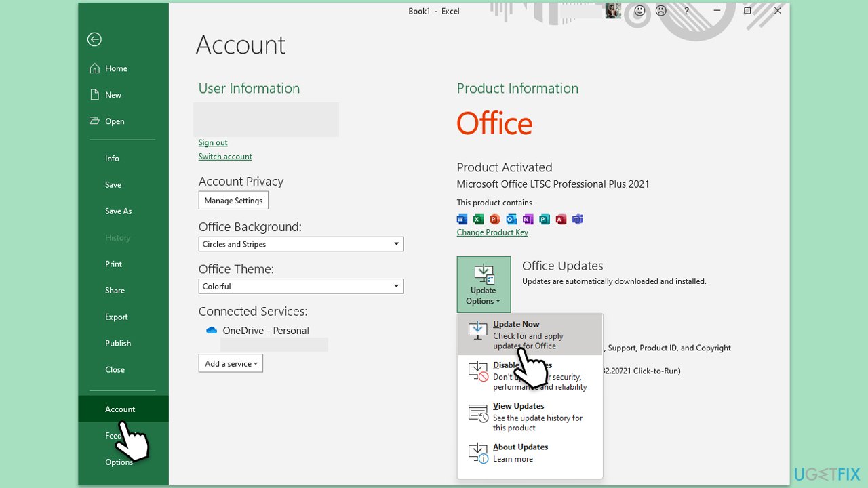Click the Outlook product icon
This screenshot has width=868, height=488.
[511, 219]
